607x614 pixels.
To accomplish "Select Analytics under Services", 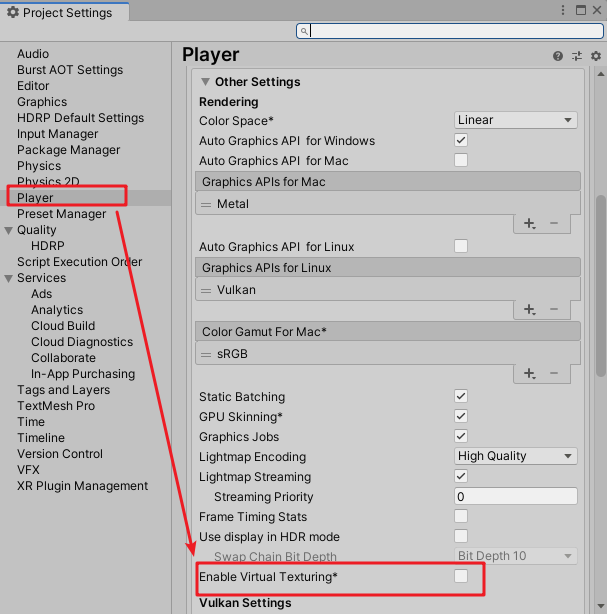I will click(57, 310).
